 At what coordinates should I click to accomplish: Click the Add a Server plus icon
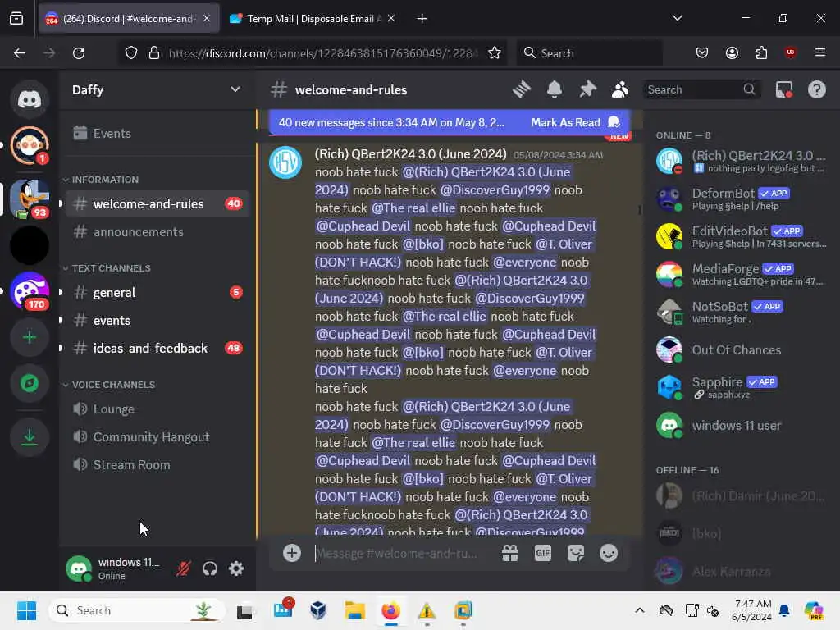pyautogui.click(x=30, y=337)
